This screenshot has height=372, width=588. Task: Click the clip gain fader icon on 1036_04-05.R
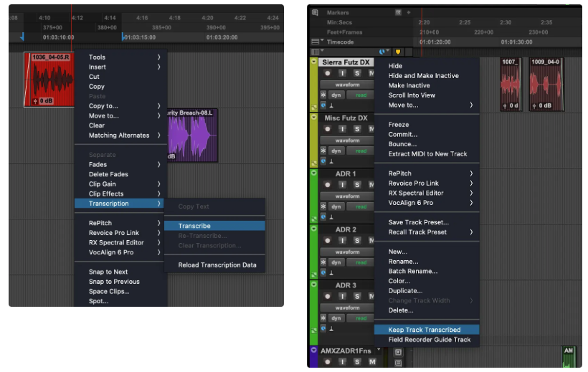[x=36, y=101]
